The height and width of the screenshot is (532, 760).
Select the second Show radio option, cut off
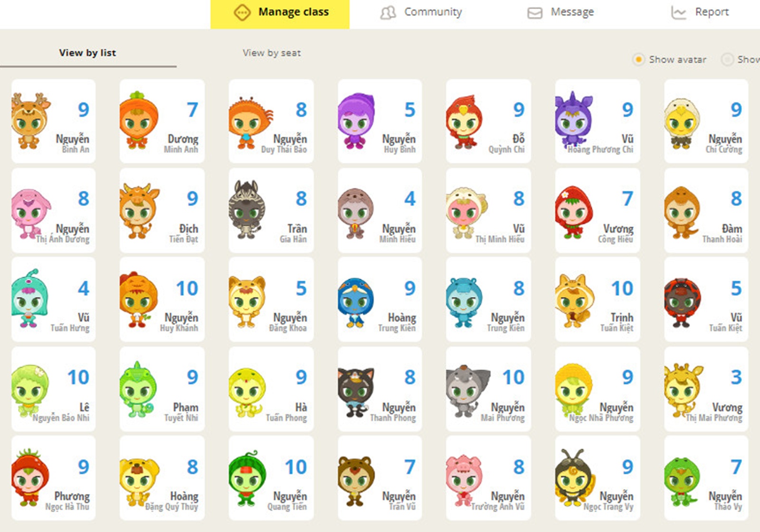pos(727,59)
